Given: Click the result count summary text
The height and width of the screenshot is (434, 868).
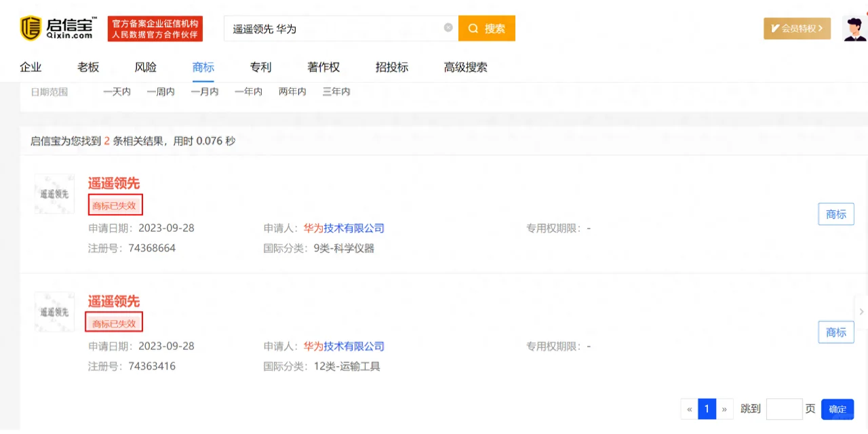Looking at the screenshot, I should [x=133, y=141].
